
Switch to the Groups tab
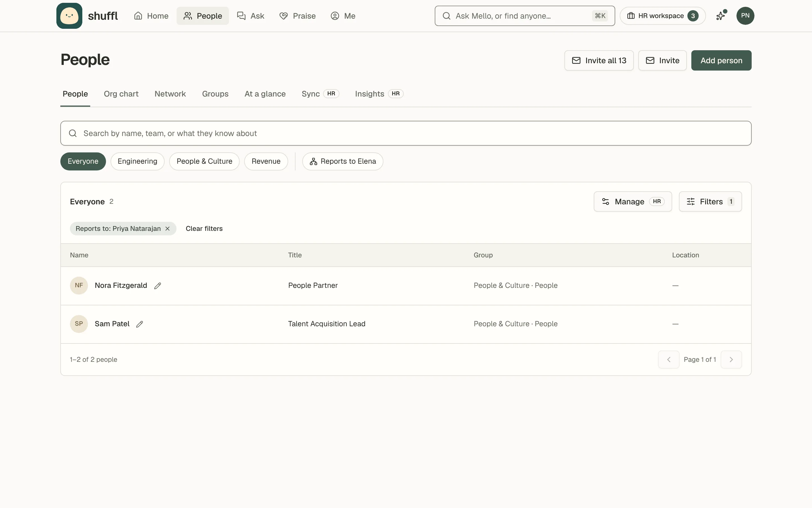click(215, 94)
